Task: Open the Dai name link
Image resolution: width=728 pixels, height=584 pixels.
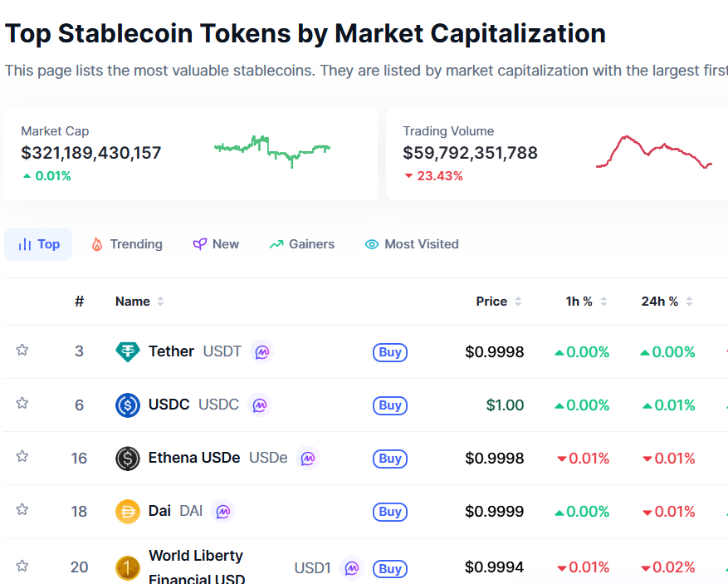Action: coord(159,511)
